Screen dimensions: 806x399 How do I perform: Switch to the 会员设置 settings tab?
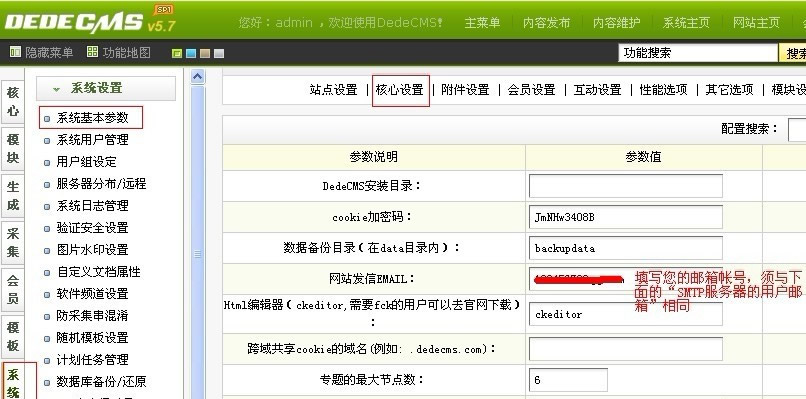(x=532, y=90)
